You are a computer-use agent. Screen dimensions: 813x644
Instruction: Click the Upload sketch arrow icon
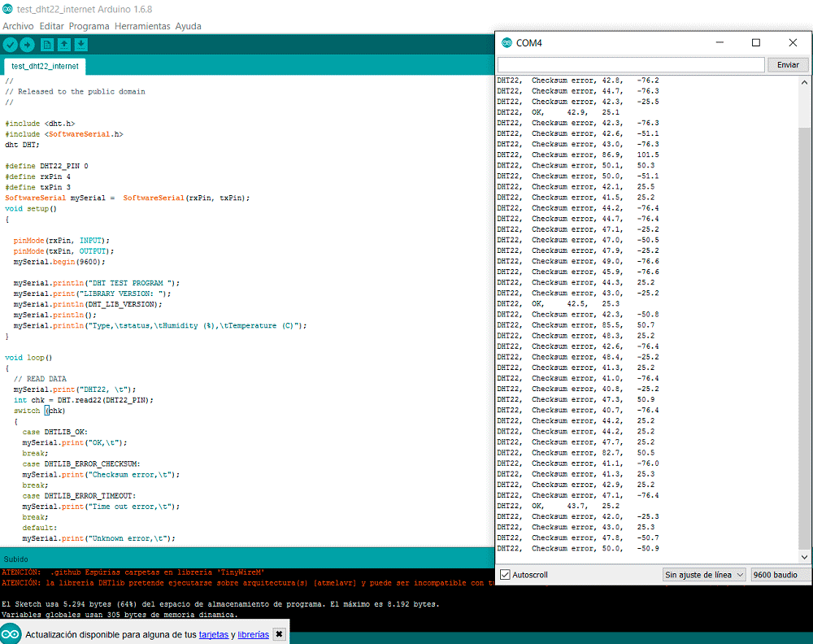coord(27,45)
